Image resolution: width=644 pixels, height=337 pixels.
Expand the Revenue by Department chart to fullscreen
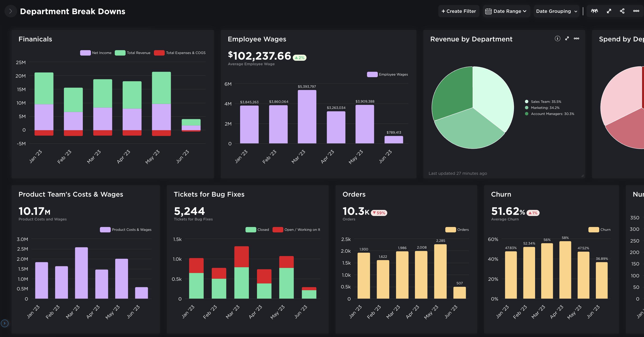[567, 38]
